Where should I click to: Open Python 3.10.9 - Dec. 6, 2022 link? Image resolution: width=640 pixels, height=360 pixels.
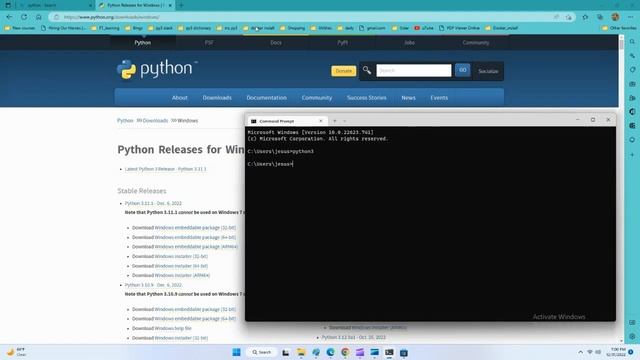point(153,285)
